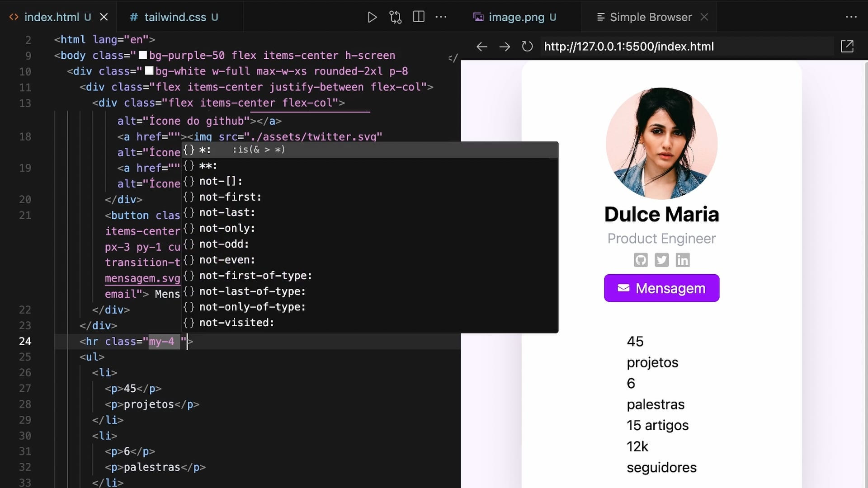Close the index.html tab
The width and height of the screenshot is (868, 488).
(104, 17)
